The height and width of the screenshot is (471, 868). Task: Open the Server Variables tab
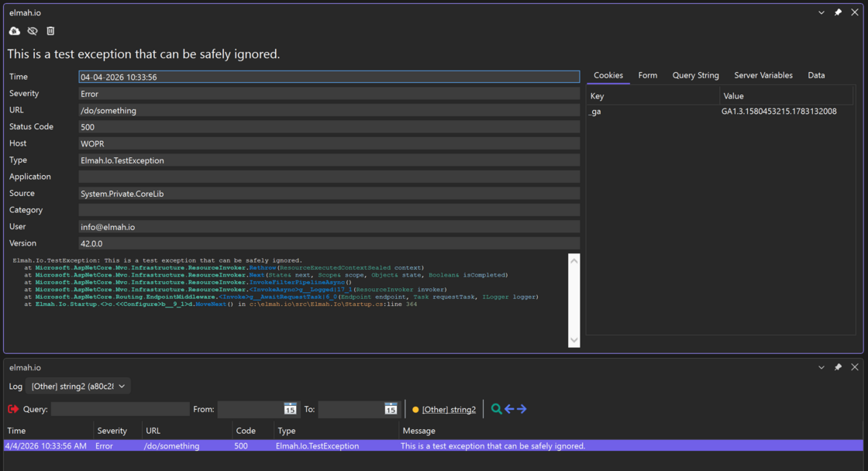click(x=763, y=75)
